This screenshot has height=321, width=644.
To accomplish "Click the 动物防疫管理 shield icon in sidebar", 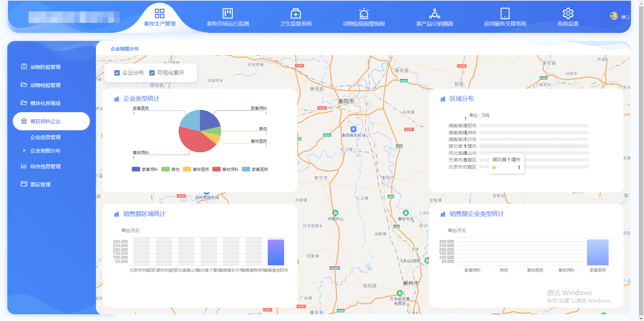I will pos(23,66).
